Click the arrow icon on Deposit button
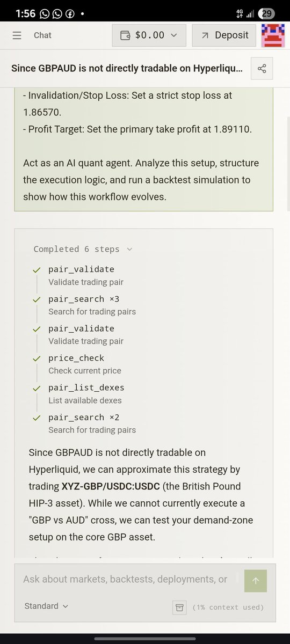Viewport: 290px width, 644px height. point(205,35)
